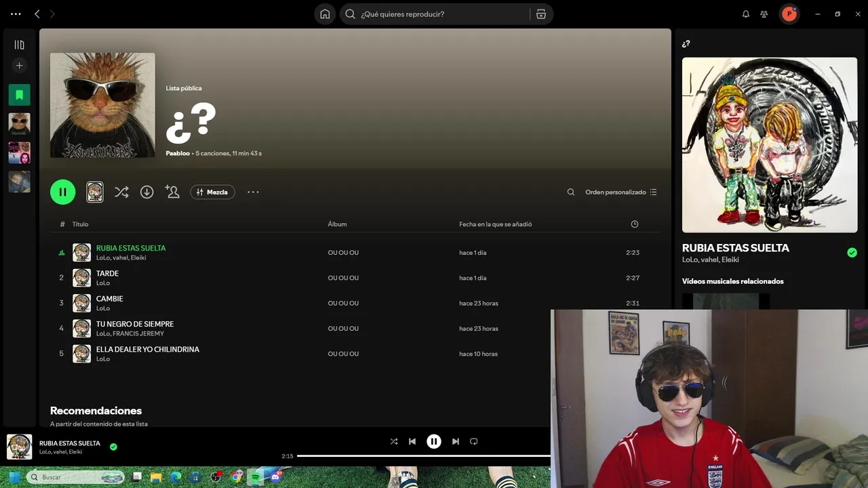Sort by 'Fecha en la que se añadió'
The height and width of the screenshot is (488, 868).
[x=495, y=224]
